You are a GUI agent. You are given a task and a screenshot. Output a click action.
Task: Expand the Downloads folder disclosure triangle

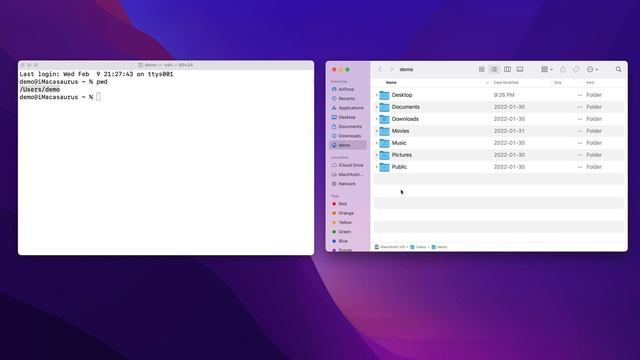pos(376,119)
